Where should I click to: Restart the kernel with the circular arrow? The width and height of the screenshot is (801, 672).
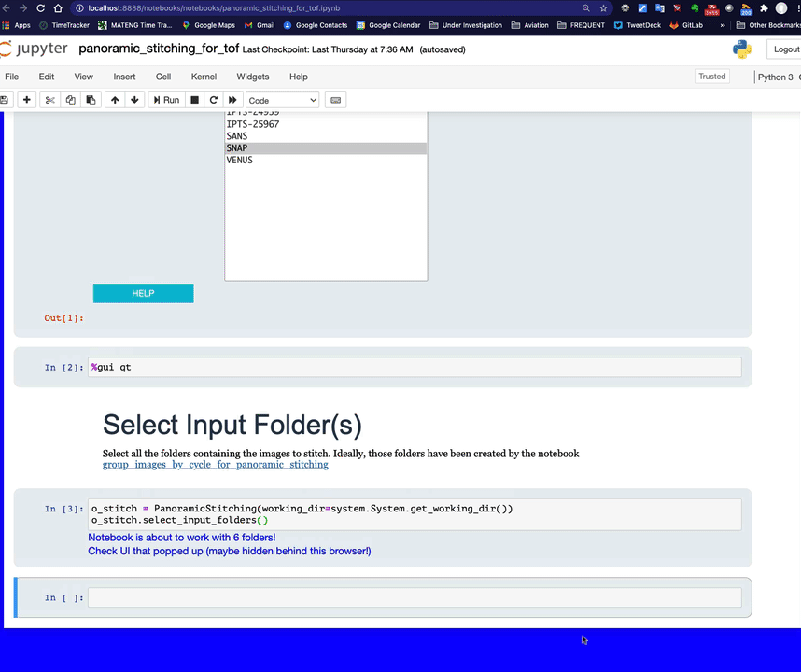coord(214,100)
